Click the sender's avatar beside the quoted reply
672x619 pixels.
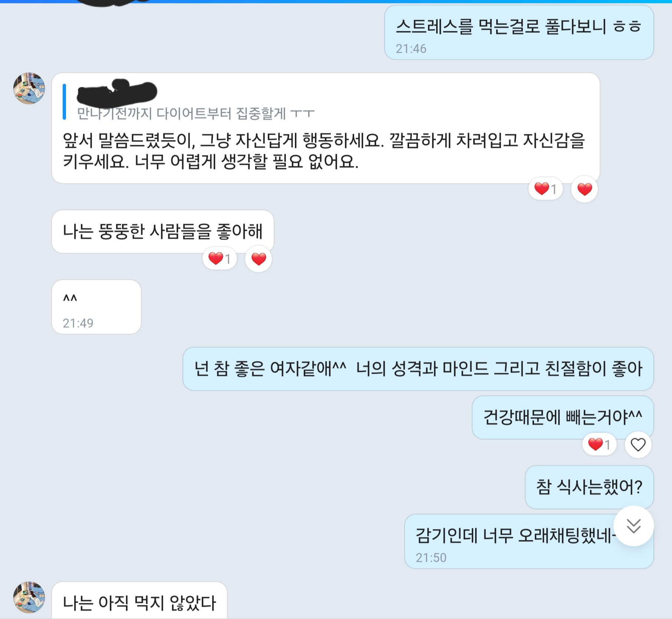point(29,88)
